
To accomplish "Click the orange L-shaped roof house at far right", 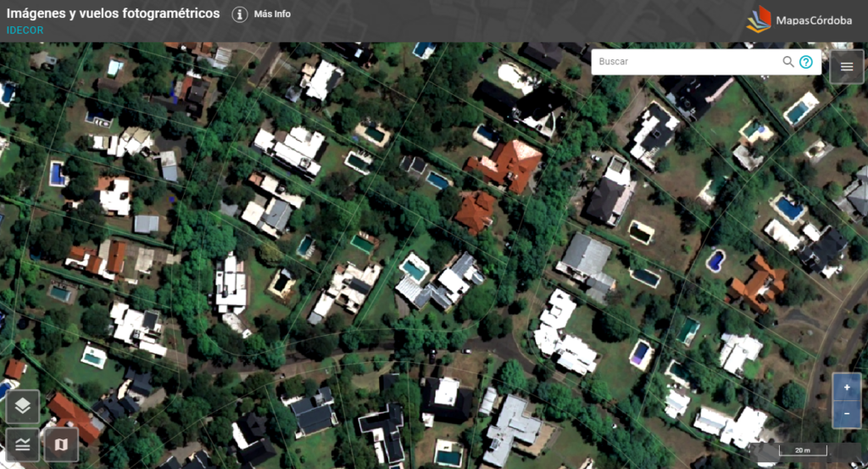I will [757, 282].
